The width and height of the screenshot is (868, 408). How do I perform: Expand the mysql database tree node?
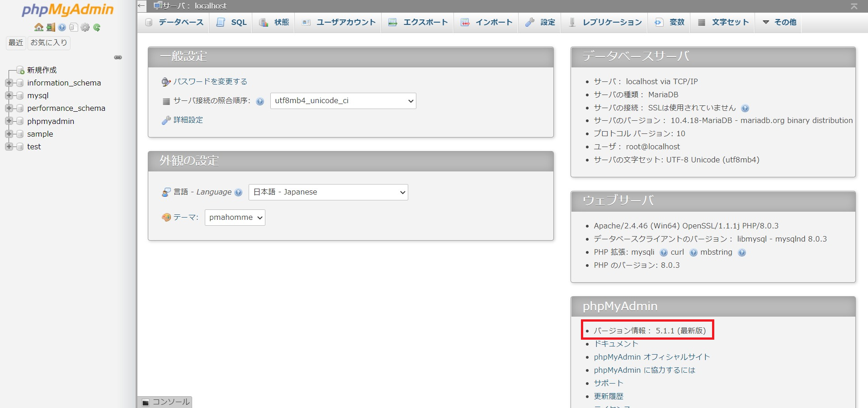click(x=9, y=95)
